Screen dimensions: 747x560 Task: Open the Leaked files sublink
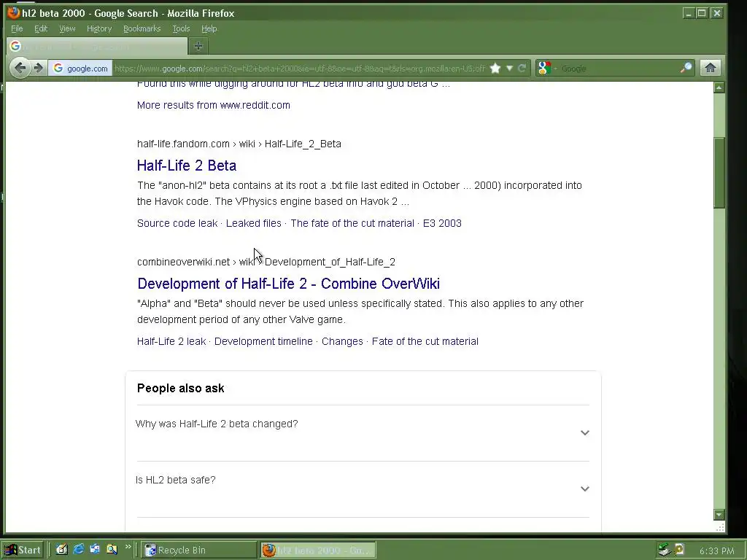tap(253, 223)
